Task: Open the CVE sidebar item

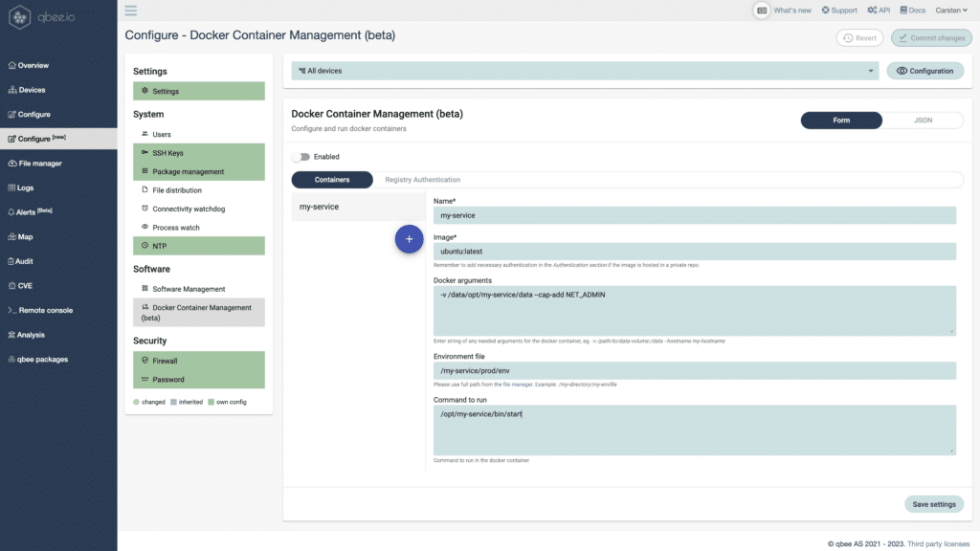Action: click(25, 285)
